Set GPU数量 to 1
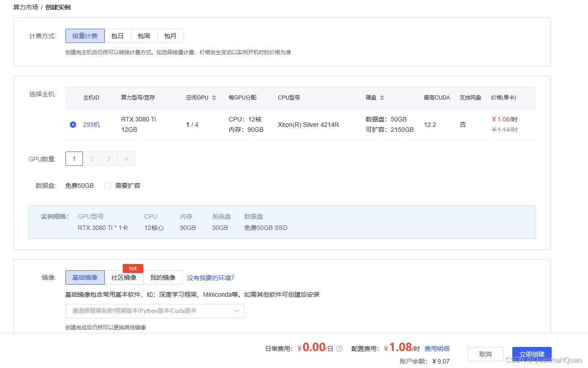Image resolution: width=588 pixels, height=368 pixels. [x=74, y=159]
